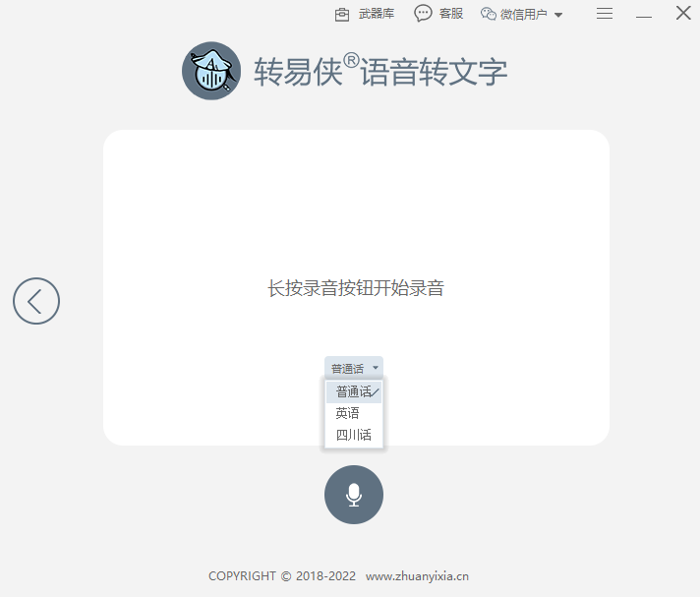This screenshot has width=700, height=597.
Task: Pick 四川话 from the language list
Action: pyautogui.click(x=354, y=435)
